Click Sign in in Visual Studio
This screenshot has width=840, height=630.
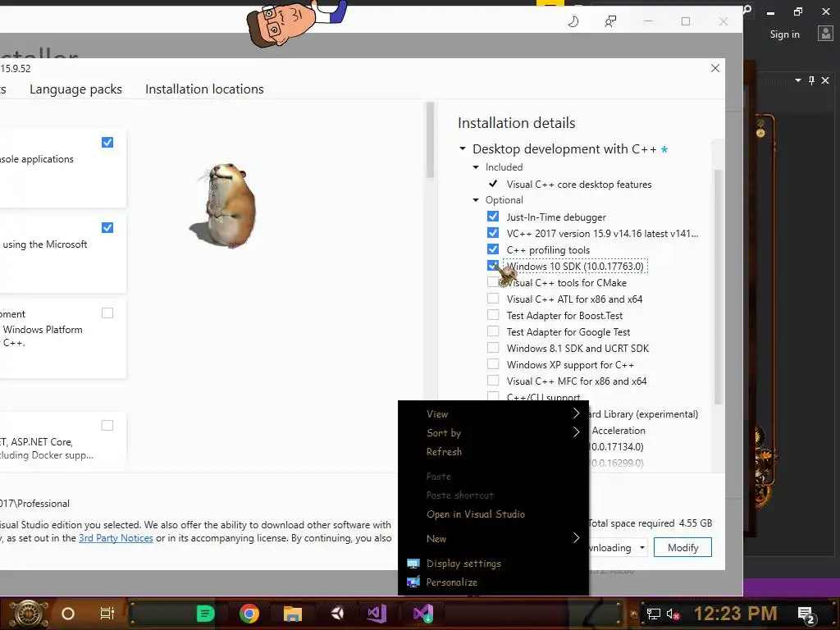785,34
